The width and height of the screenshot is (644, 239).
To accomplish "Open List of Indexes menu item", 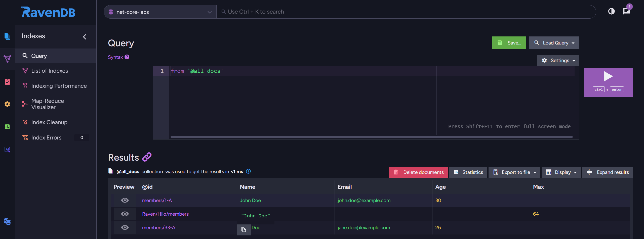I will tap(50, 71).
